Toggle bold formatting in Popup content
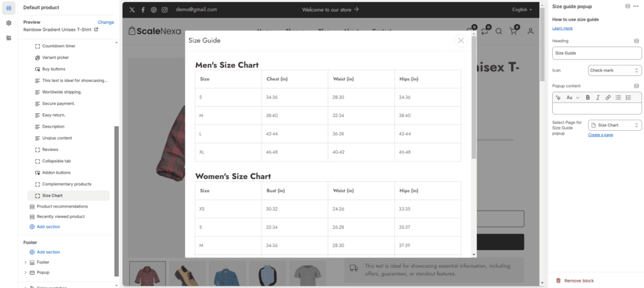Screen dimensions: 644x288 [588, 97]
